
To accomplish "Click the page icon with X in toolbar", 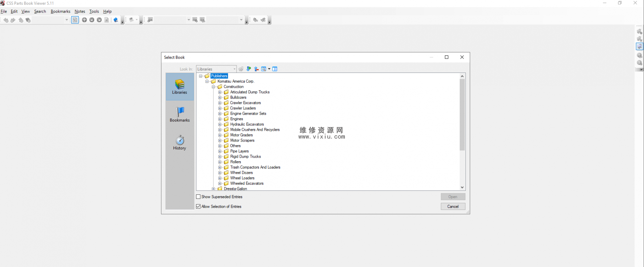I will coord(107,20).
